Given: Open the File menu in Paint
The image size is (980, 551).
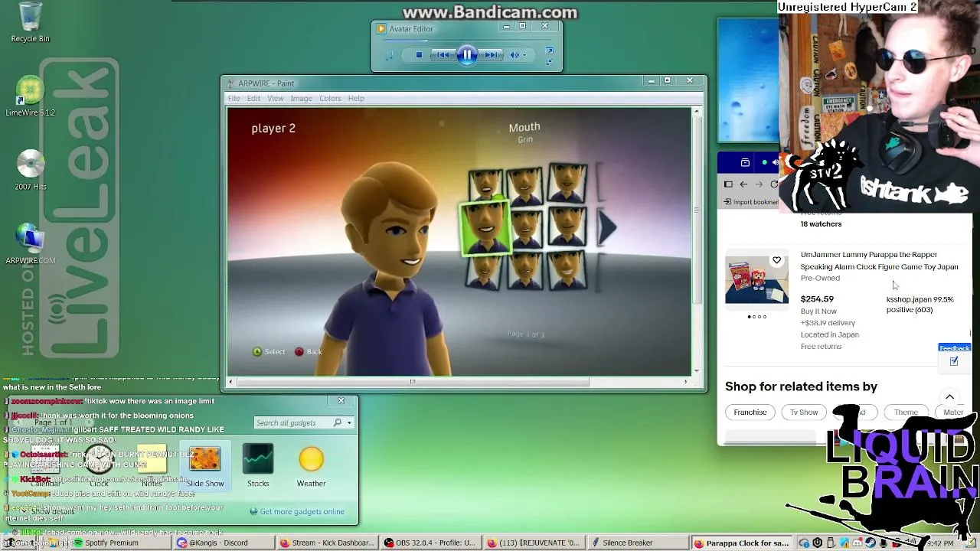Looking at the screenshot, I should pyautogui.click(x=234, y=98).
